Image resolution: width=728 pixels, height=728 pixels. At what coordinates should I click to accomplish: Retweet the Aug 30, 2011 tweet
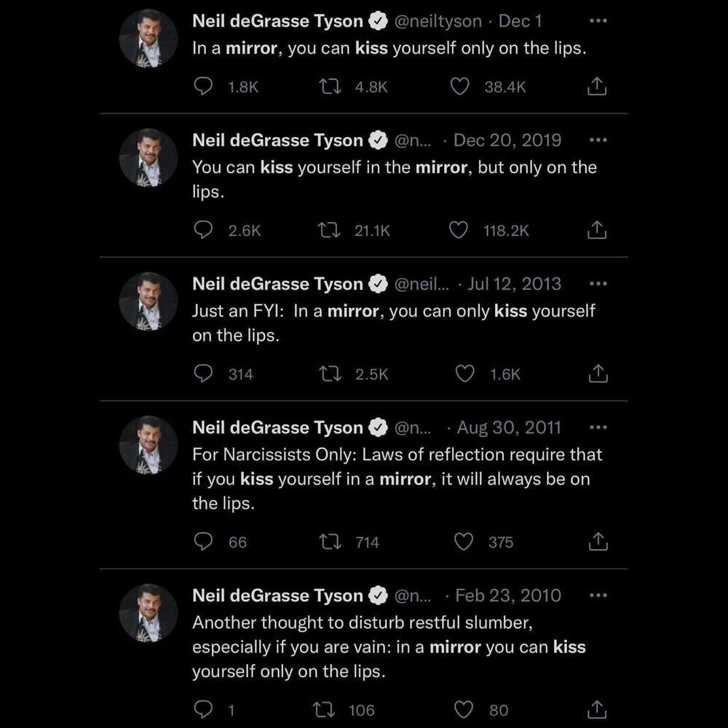pyautogui.click(x=331, y=542)
